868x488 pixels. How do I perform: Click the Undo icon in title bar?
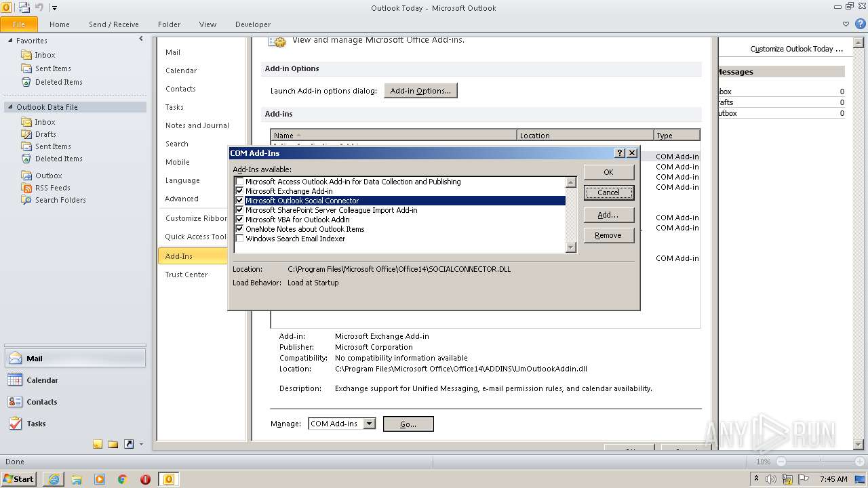point(39,7)
